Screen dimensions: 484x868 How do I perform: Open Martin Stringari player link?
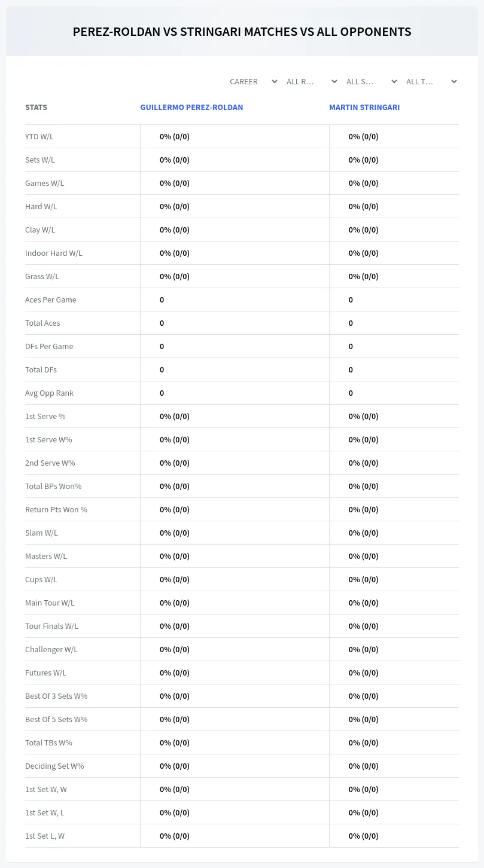coord(364,108)
